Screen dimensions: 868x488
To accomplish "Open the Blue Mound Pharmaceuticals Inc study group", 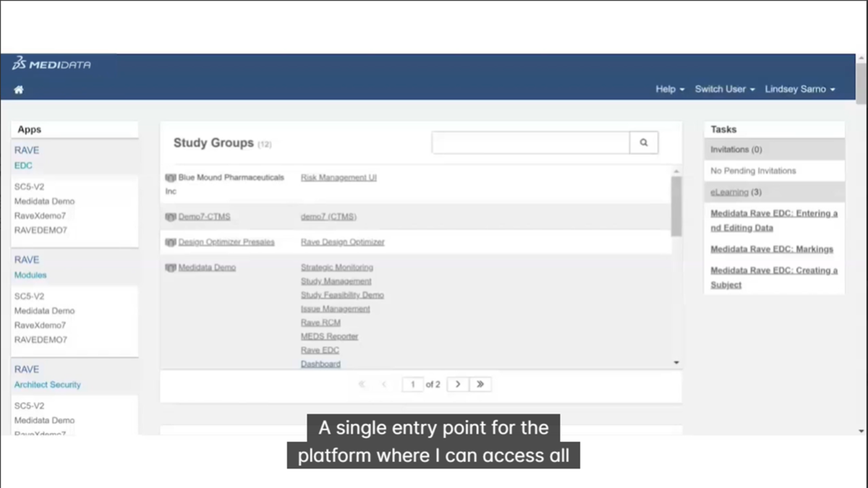I will click(225, 184).
